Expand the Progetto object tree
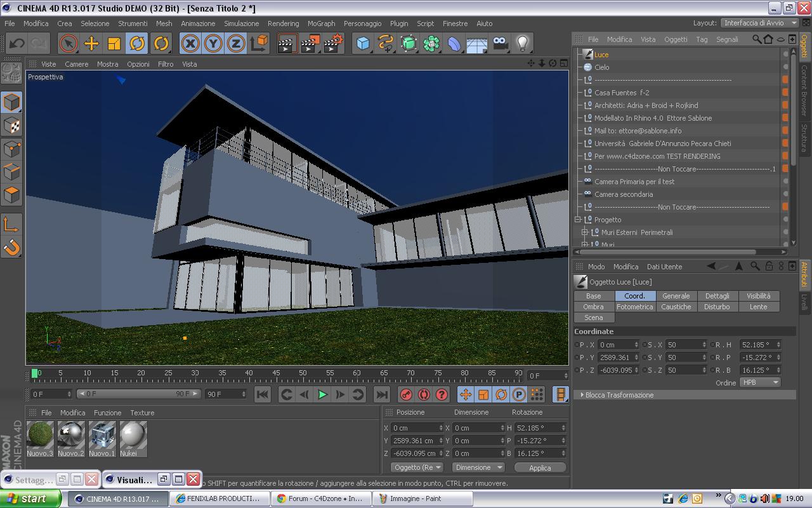812x508 pixels. [578, 220]
